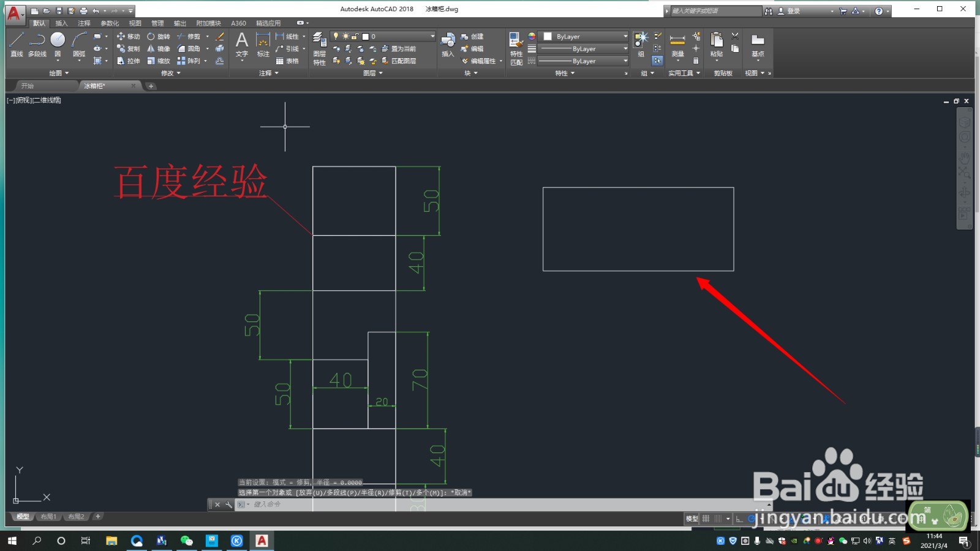Toggle the layer freeze sun icon

(x=345, y=37)
